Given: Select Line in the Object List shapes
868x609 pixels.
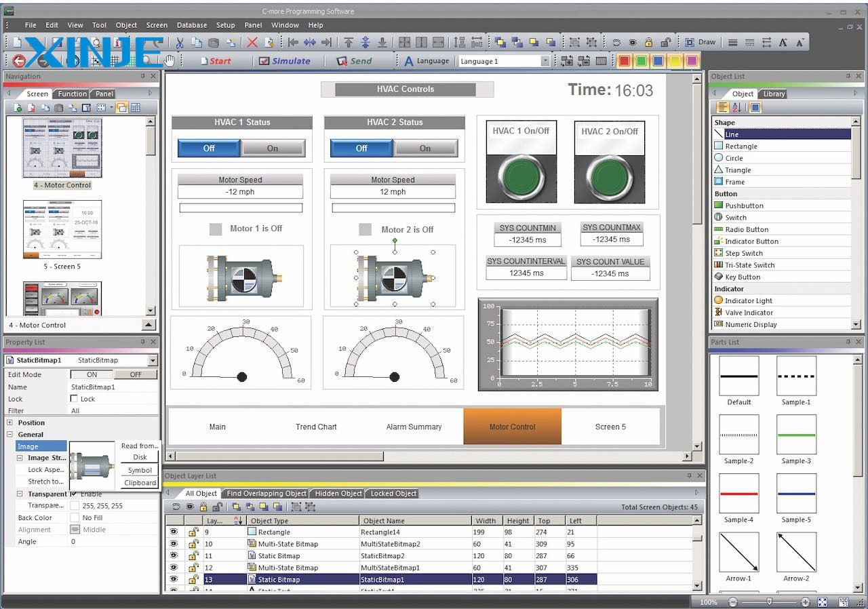Looking at the screenshot, I should pos(782,134).
